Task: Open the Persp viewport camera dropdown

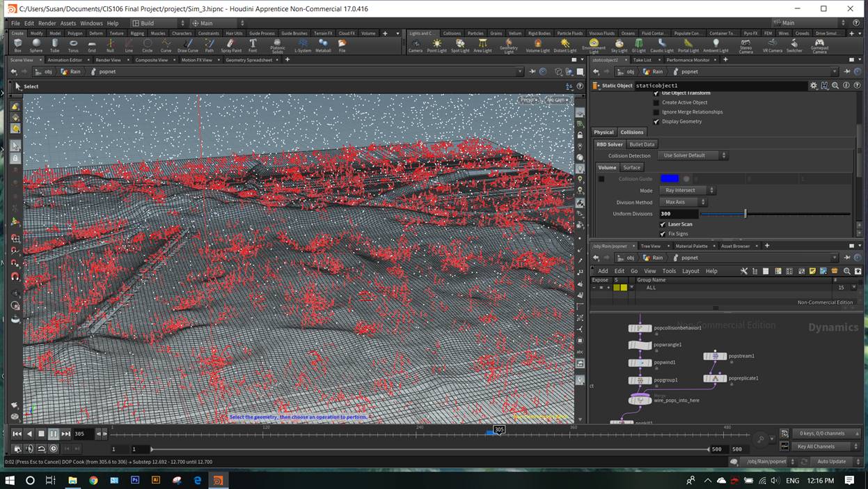Action: (530, 100)
